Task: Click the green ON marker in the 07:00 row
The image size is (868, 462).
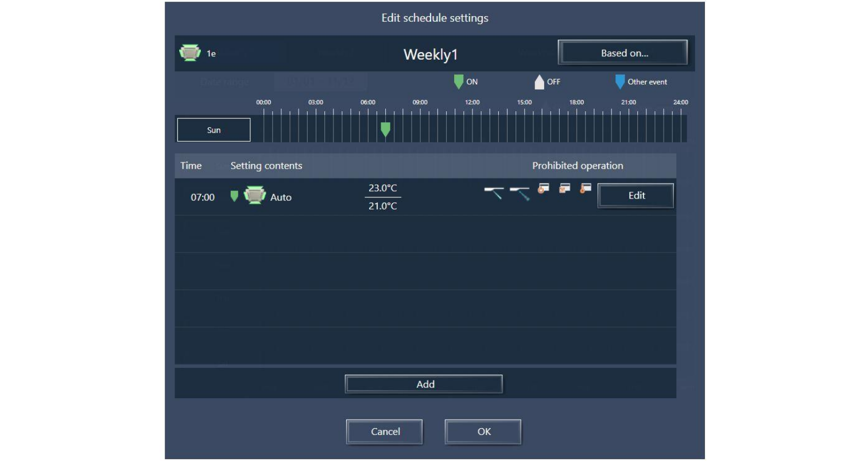Action: click(x=234, y=197)
